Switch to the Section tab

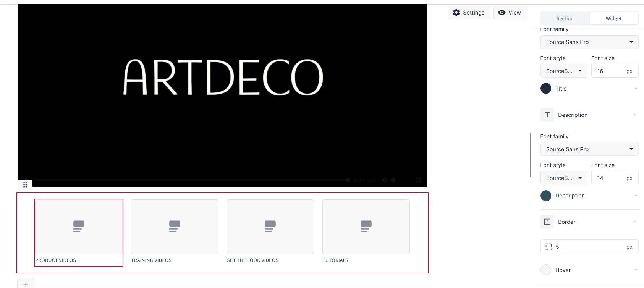565,18
